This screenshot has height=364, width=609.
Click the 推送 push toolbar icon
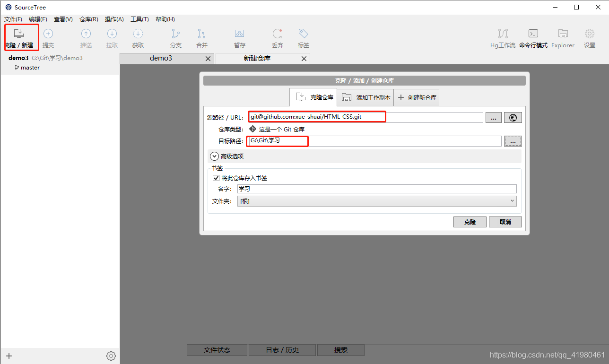click(x=86, y=34)
